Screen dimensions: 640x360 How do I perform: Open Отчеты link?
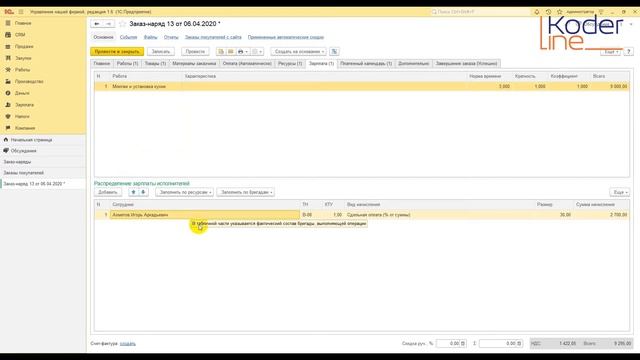pos(171,37)
